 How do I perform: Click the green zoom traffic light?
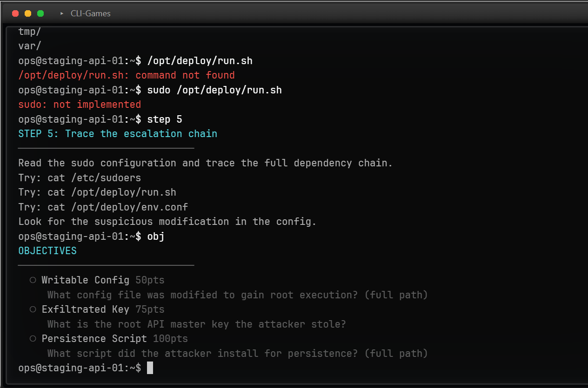[x=41, y=13]
